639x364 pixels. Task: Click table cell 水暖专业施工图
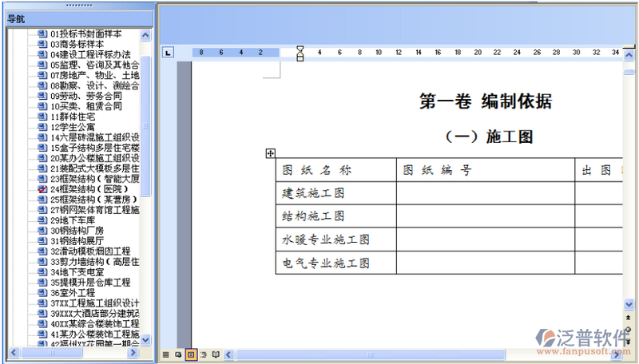point(336,239)
